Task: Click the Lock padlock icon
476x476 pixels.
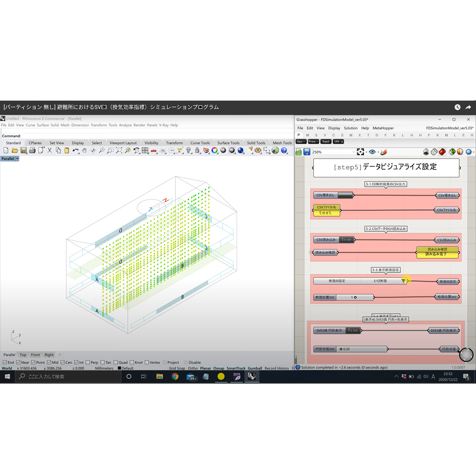Action: 197,150
